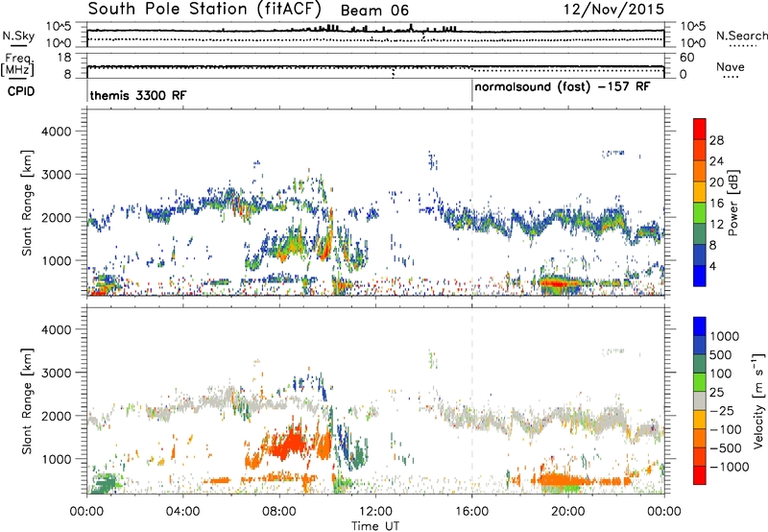Click the blue bottom of the Power color bar

(x=700, y=277)
